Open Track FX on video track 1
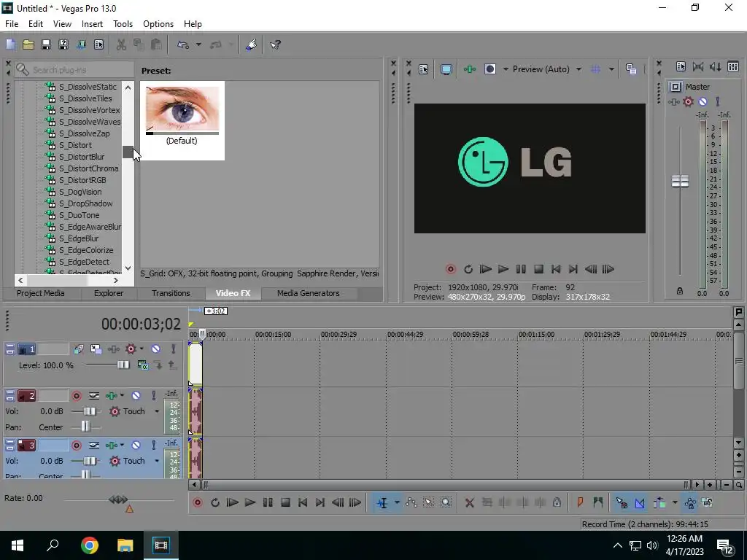This screenshot has width=747, height=560. pyautogui.click(x=113, y=349)
